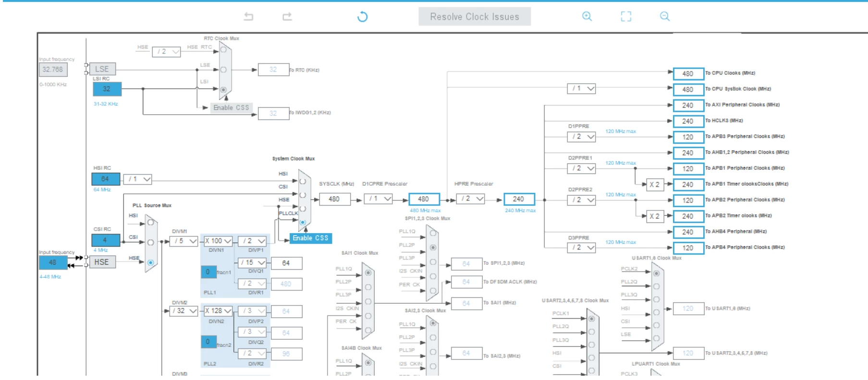Image resolution: width=868 pixels, height=380 pixels.
Task: Click the LSE oscillator block
Action: point(102,69)
